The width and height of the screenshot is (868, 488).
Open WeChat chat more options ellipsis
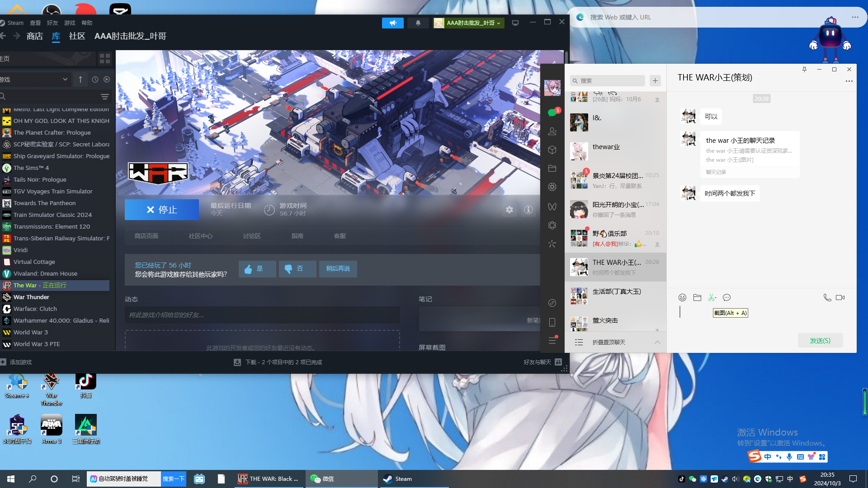849,81
